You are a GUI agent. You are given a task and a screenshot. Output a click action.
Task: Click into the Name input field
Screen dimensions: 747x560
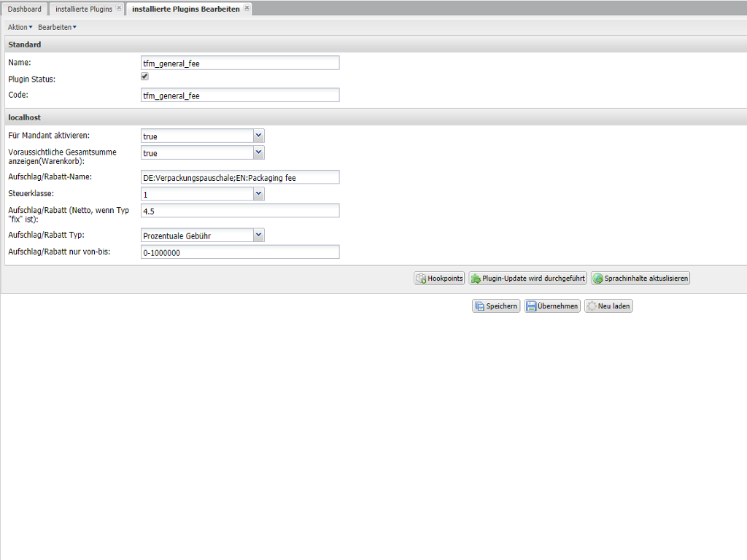coord(239,63)
